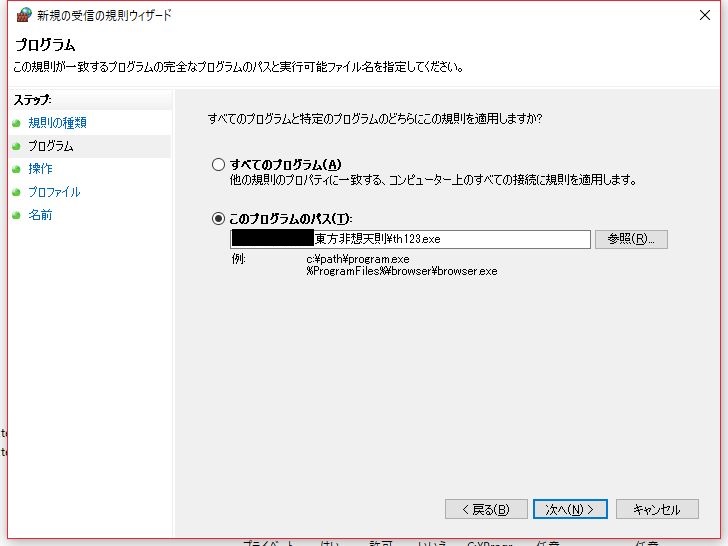
Task: Click example path c:¥path¥program.exe text
Action: pos(358,259)
